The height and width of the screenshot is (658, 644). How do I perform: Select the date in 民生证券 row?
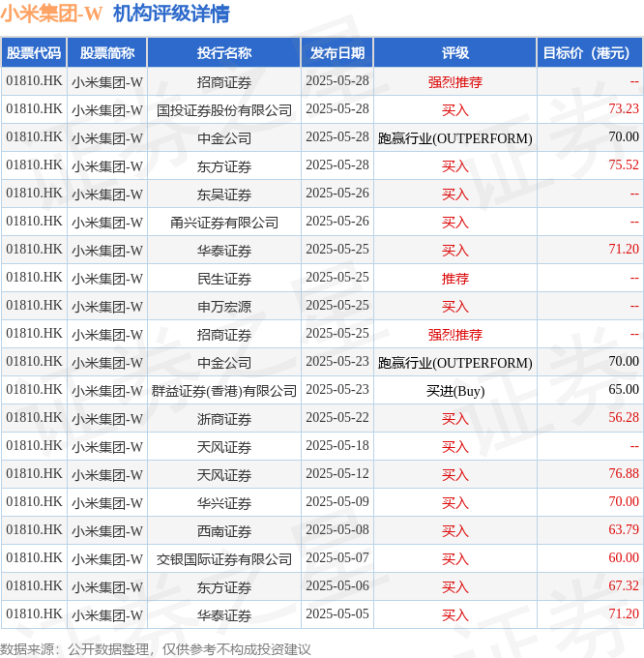(x=337, y=278)
